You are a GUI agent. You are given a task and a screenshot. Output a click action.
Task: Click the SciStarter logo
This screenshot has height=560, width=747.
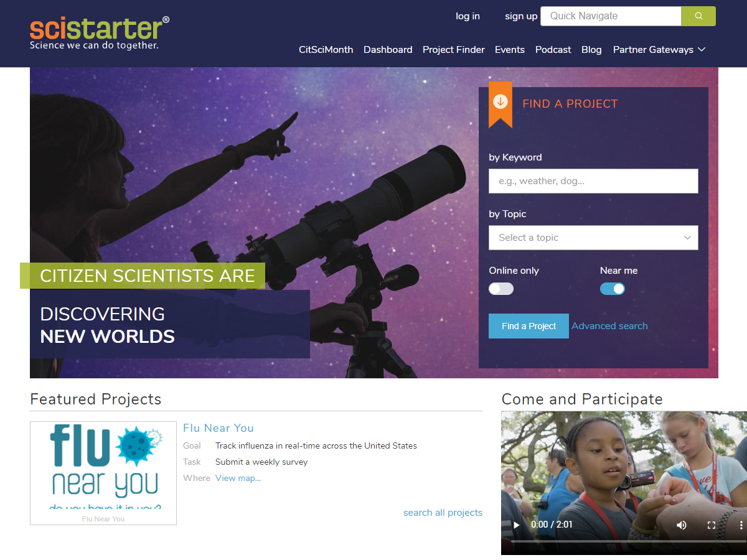pyautogui.click(x=100, y=34)
